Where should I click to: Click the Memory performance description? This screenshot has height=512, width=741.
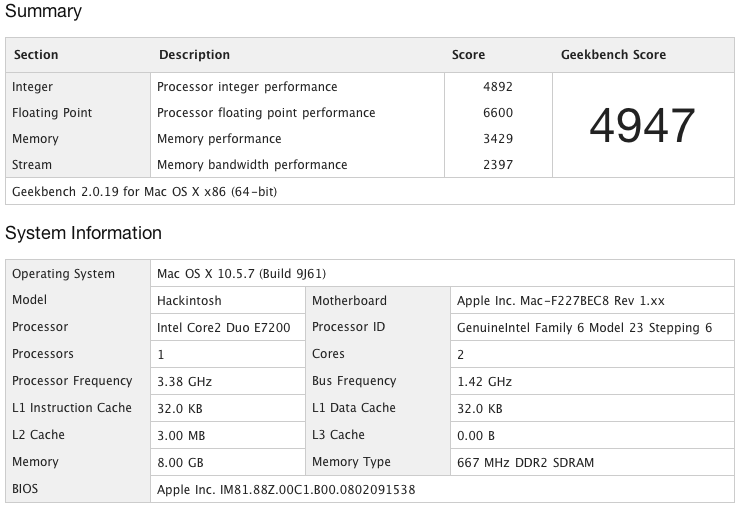(x=219, y=139)
